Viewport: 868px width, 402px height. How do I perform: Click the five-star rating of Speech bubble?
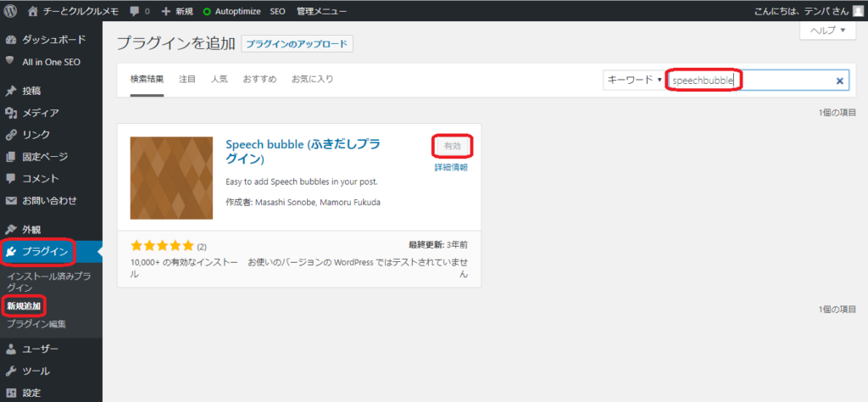coord(162,245)
